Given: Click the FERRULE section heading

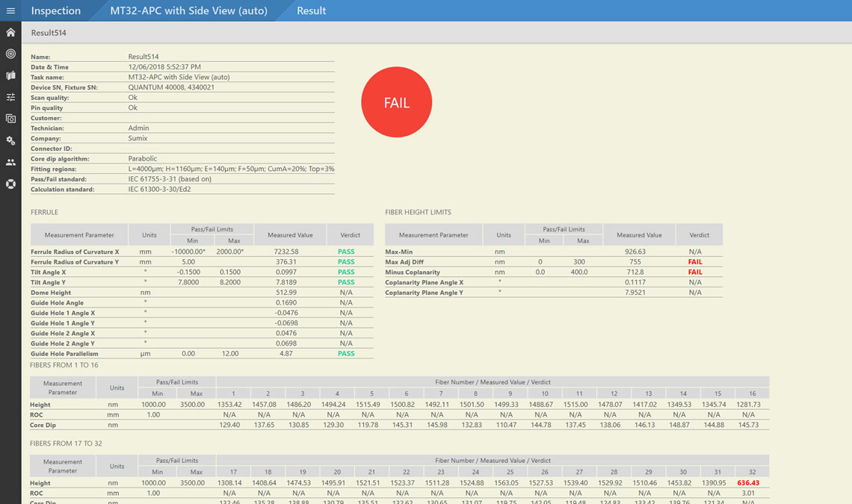Looking at the screenshot, I should coord(45,212).
